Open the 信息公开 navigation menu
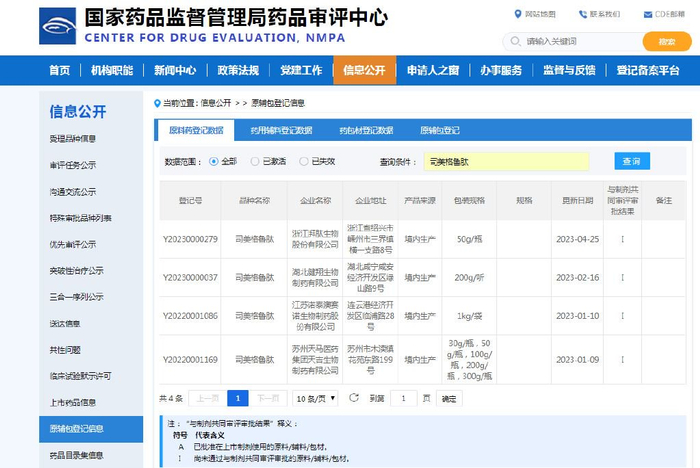The width and height of the screenshot is (700, 468). tap(363, 70)
